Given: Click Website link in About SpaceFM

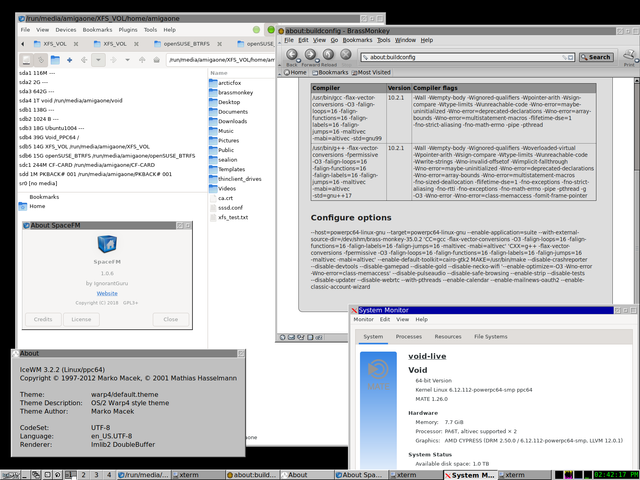Looking at the screenshot, I should (107, 293).
